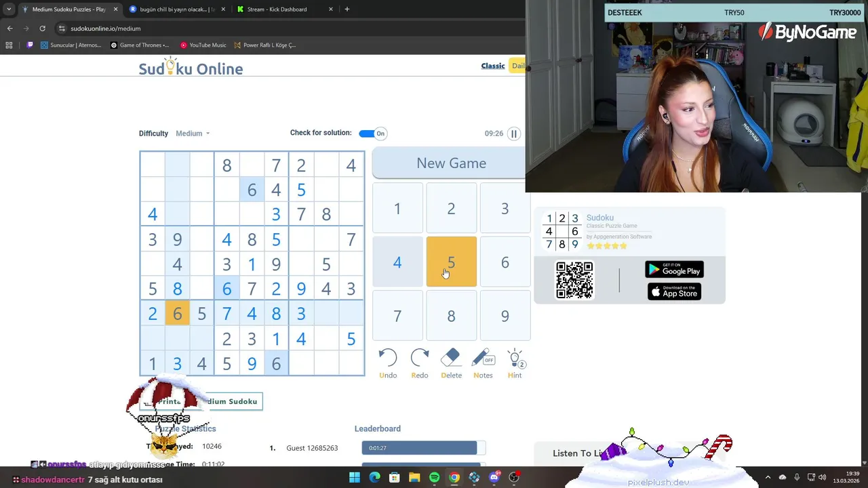Open the Power Raflı L Köşe bookmark
The height and width of the screenshot is (488, 868).
tap(264, 45)
